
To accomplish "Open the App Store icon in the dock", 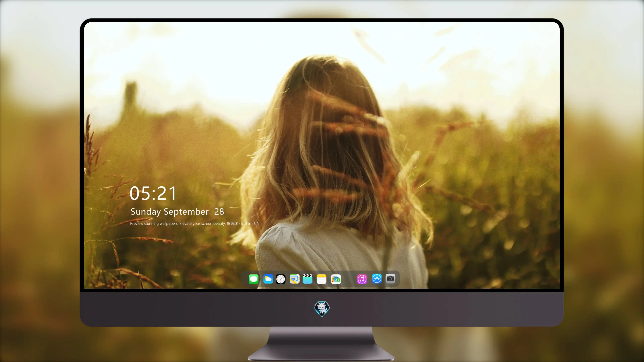I will tap(377, 279).
